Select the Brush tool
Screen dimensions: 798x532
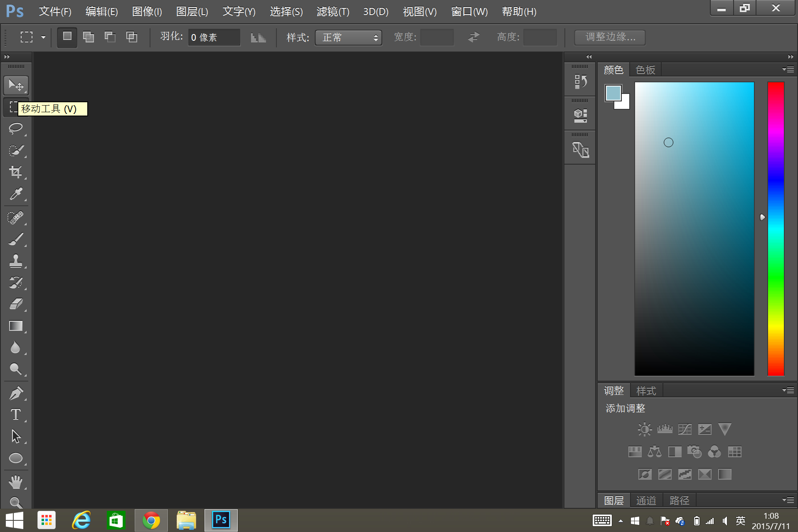pos(16,239)
